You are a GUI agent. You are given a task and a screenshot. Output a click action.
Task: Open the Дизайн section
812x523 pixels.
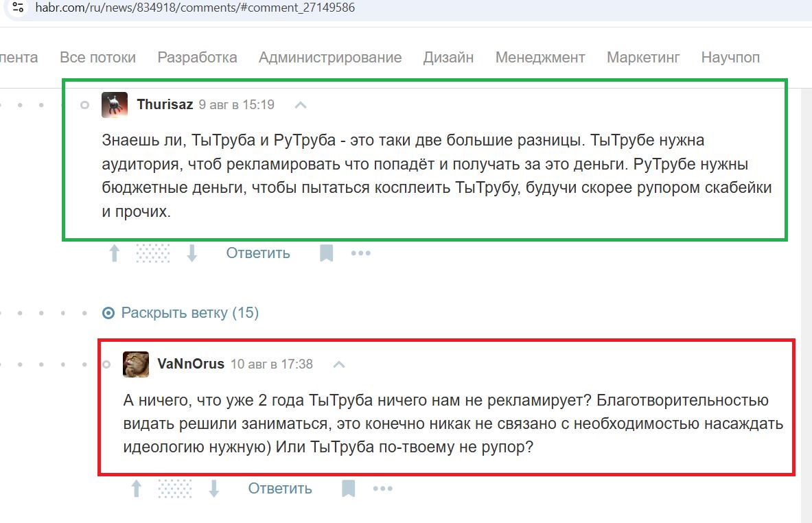click(448, 57)
